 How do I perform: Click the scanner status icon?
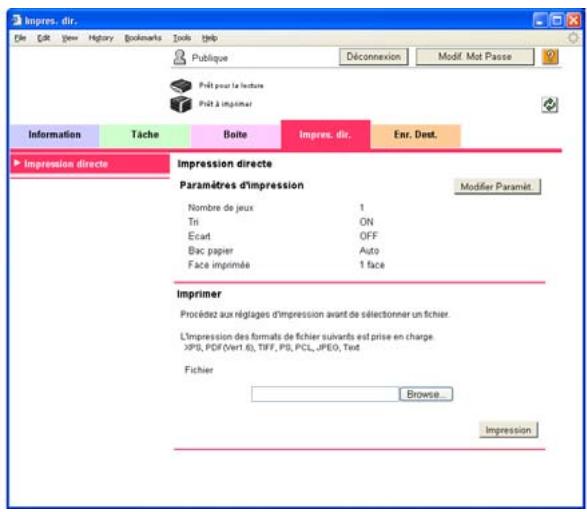point(181,86)
